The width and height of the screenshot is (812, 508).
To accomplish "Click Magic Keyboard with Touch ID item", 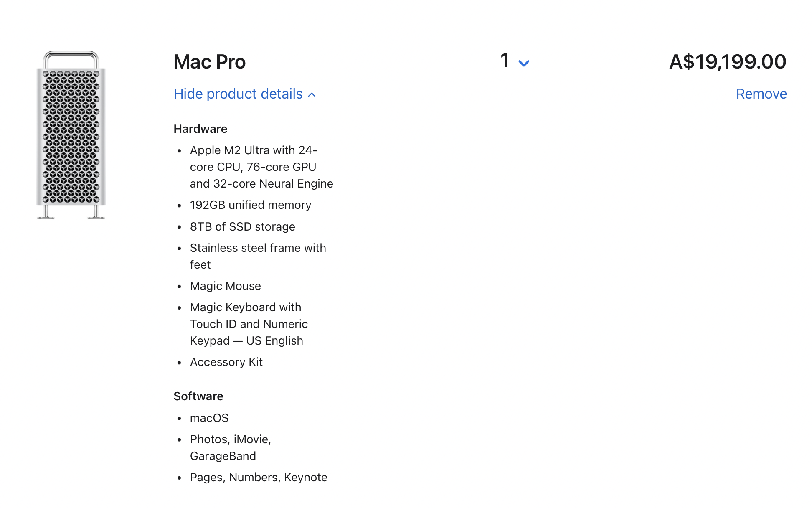I will tap(249, 324).
